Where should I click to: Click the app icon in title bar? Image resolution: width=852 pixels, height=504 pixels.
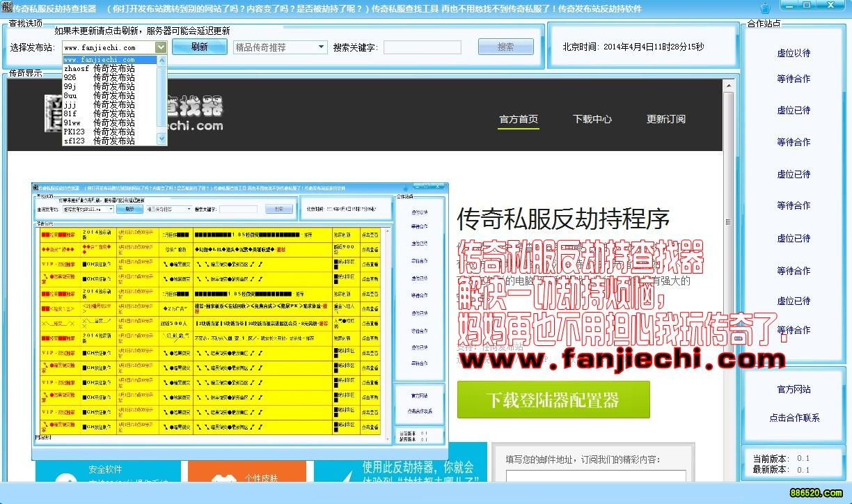tap(6, 8)
